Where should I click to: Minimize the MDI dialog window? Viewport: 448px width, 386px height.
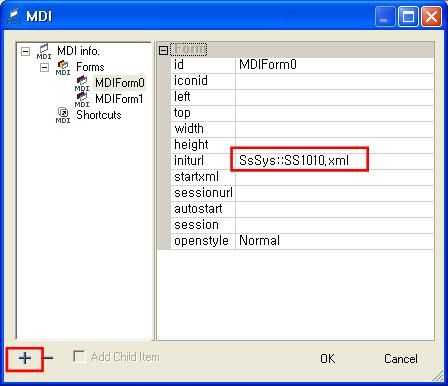(x=385, y=17)
